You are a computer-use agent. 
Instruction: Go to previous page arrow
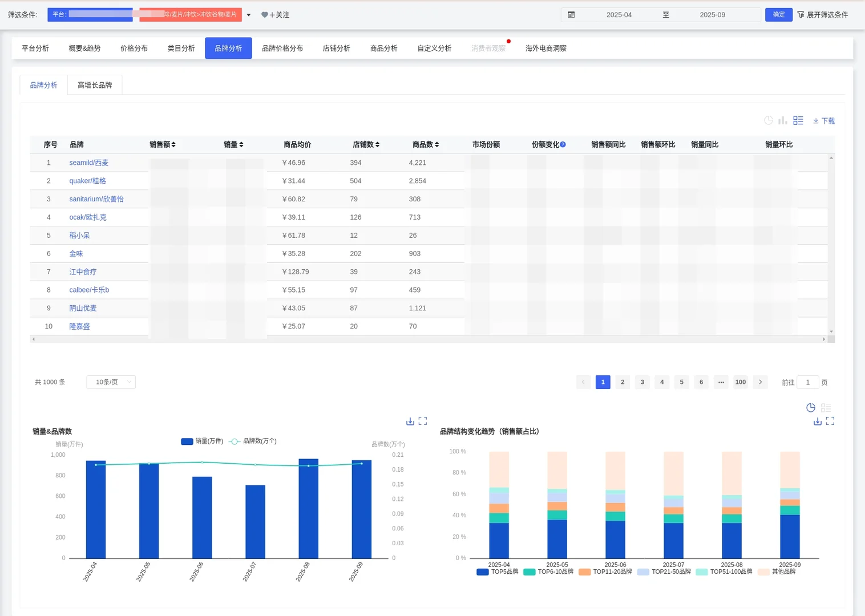click(583, 382)
